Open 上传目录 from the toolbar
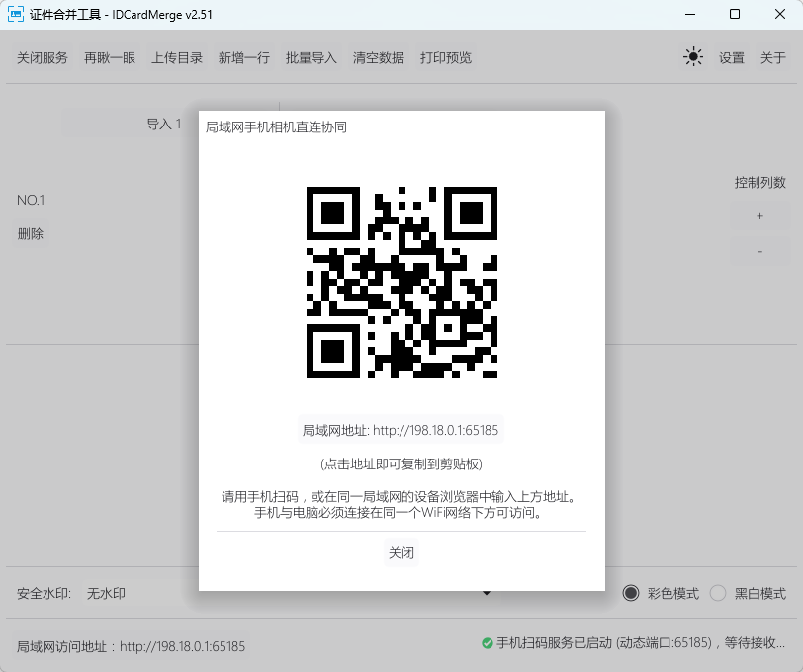This screenshot has width=803, height=672. point(177,58)
